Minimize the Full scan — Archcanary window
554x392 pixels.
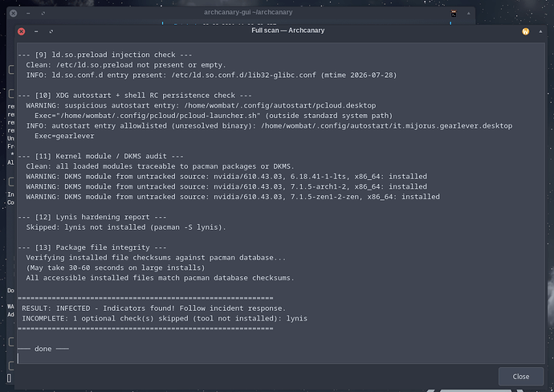click(x=36, y=31)
